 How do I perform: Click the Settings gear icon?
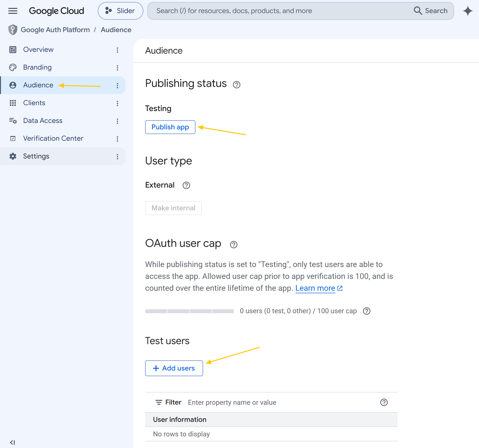(13, 156)
